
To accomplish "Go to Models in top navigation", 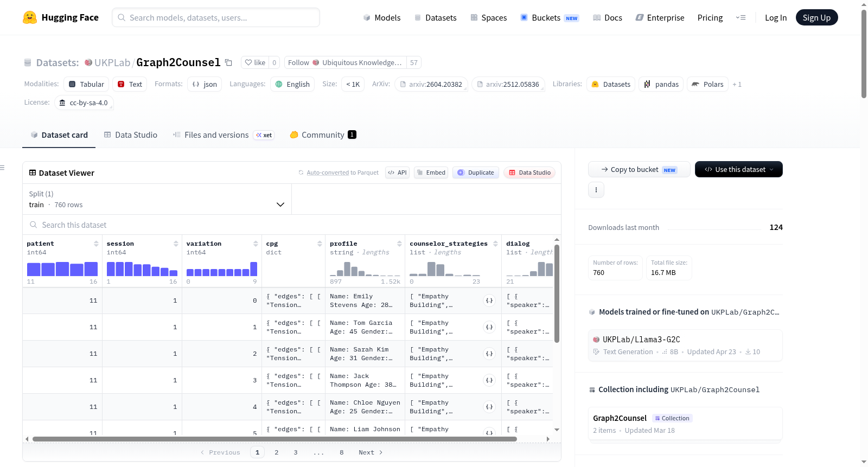I will pos(382,18).
